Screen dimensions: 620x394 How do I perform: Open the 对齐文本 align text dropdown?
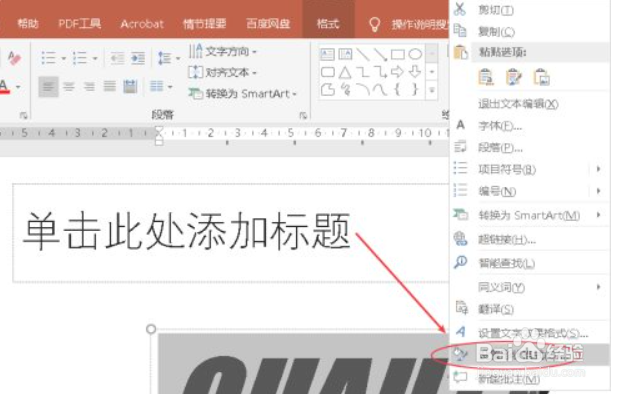[x=223, y=72]
